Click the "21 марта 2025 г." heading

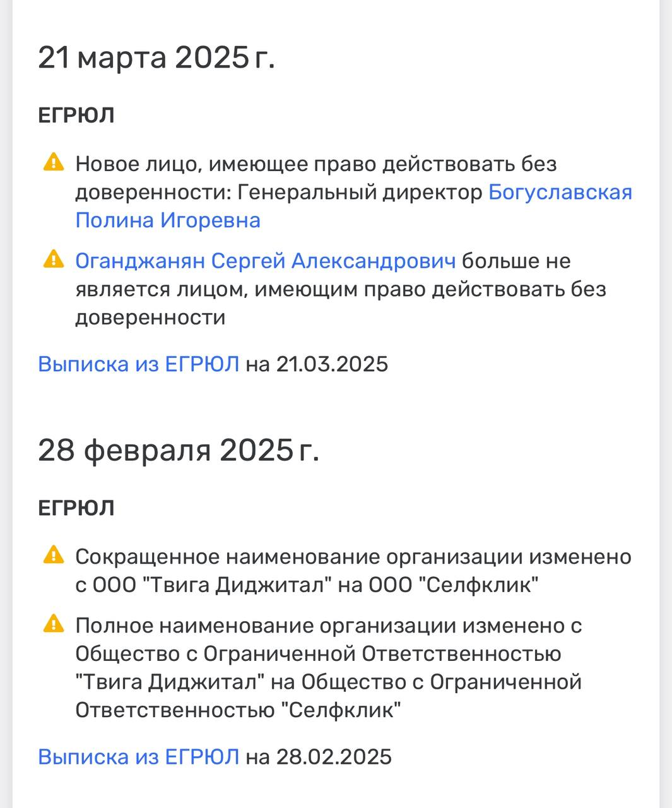point(156,58)
